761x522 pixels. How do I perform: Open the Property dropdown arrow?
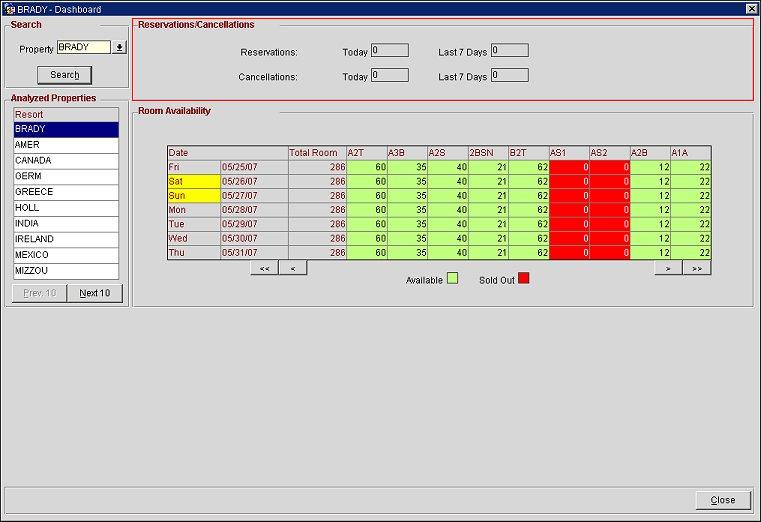point(120,47)
